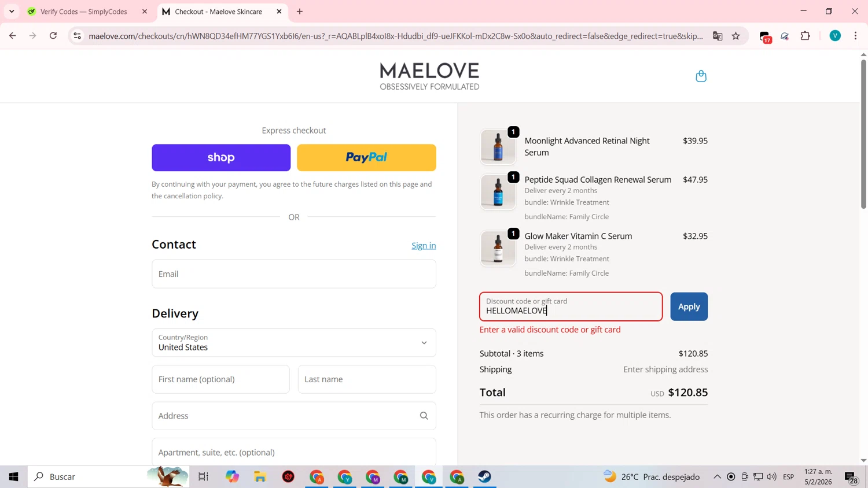This screenshot has height=488, width=868.
Task: Click the Apartment, suite, etc. field
Action: click(x=294, y=452)
